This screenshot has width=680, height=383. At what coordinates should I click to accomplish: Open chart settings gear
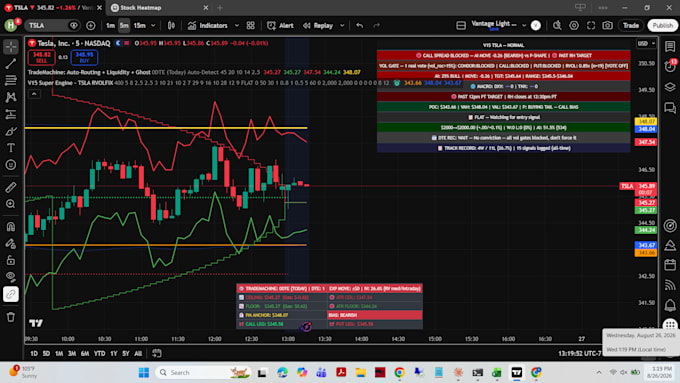pos(574,26)
